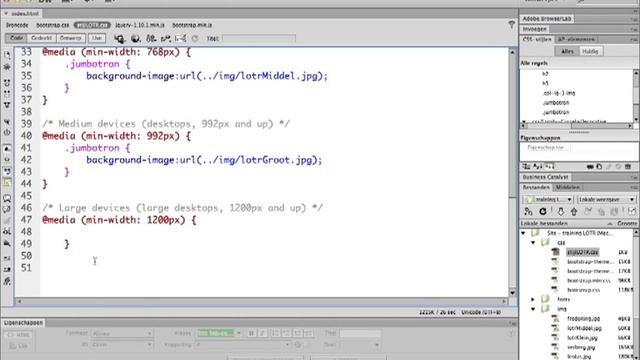Open related file bootstrap.min.js
This screenshot has height=360, width=640.
click(192, 25)
